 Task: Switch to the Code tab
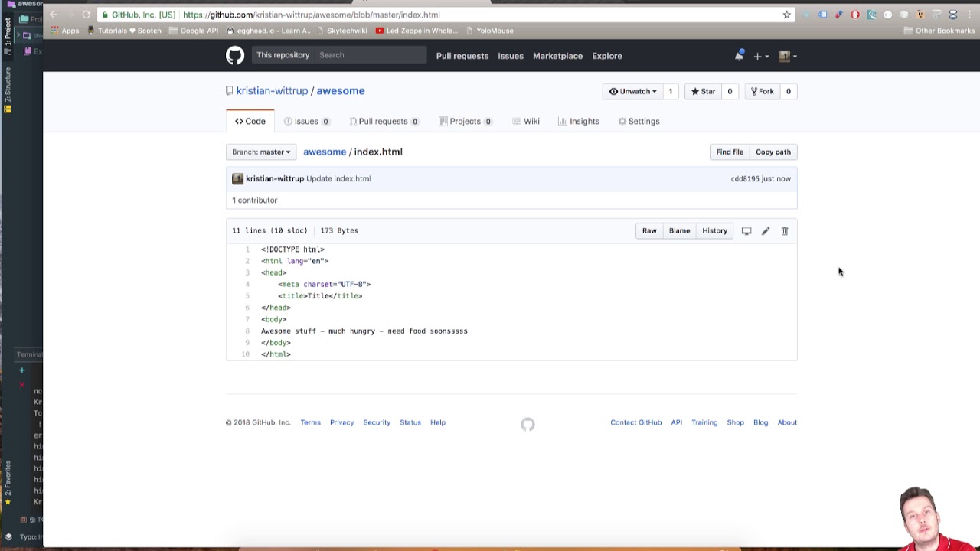point(250,121)
